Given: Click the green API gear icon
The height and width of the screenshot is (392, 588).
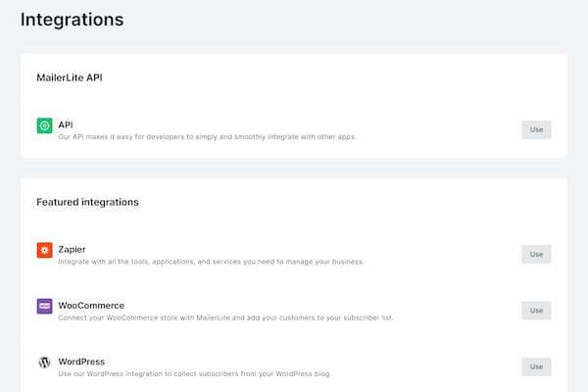Looking at the screenshot, I should (x=44, y=125).
